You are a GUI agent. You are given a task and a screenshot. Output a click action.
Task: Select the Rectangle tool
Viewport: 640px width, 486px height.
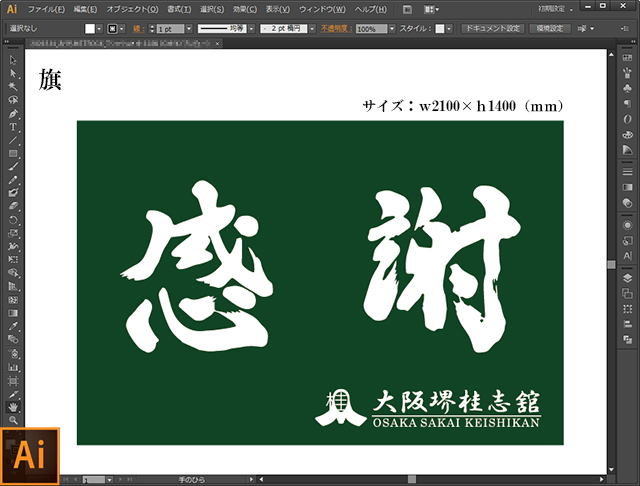pyautogui.click(x=14, y=153)
